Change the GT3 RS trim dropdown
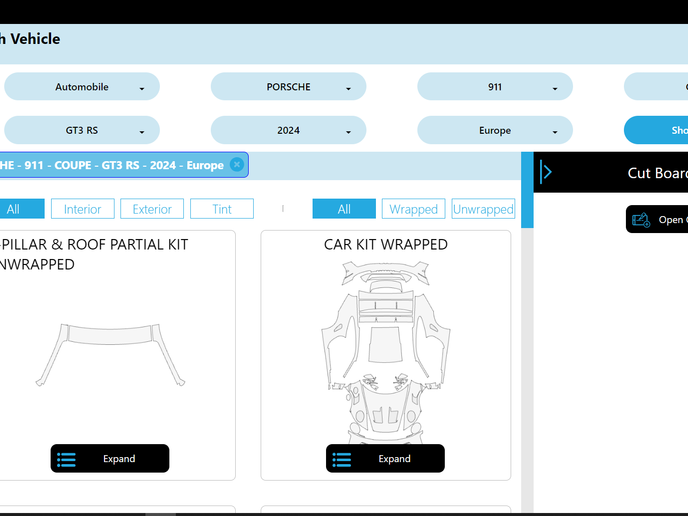The width and height of the screenshot is (688, 516). tap(82, 130)
